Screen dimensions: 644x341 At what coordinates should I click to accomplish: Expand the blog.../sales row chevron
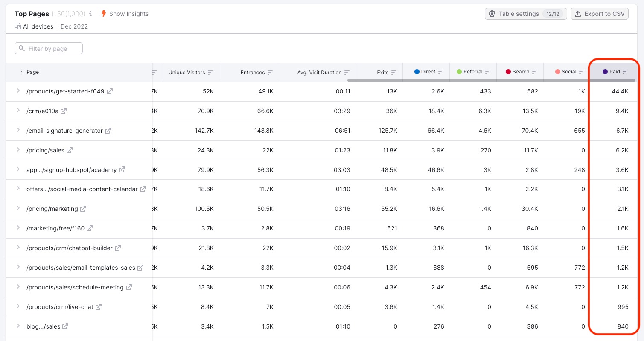click(18, 326)
